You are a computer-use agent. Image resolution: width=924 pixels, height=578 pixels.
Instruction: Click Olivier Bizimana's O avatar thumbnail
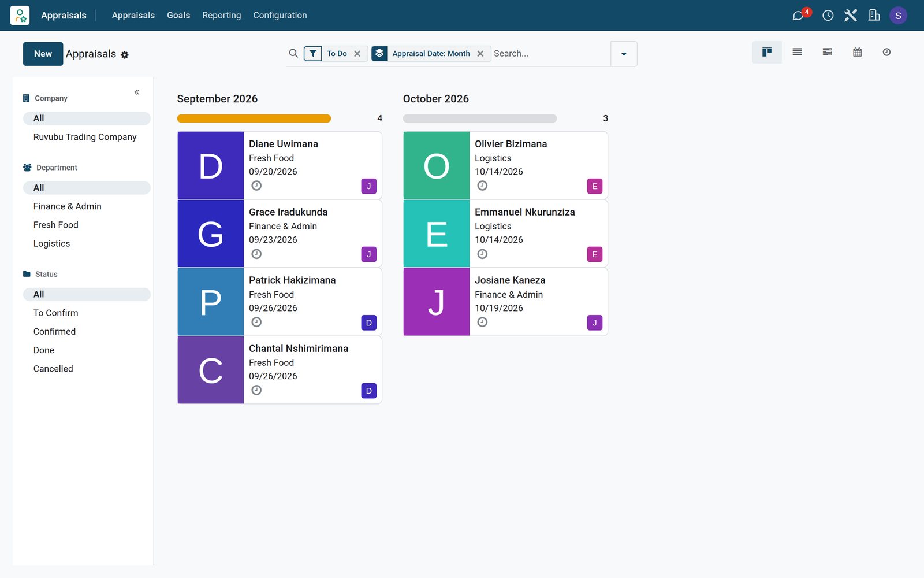point(437,165)
